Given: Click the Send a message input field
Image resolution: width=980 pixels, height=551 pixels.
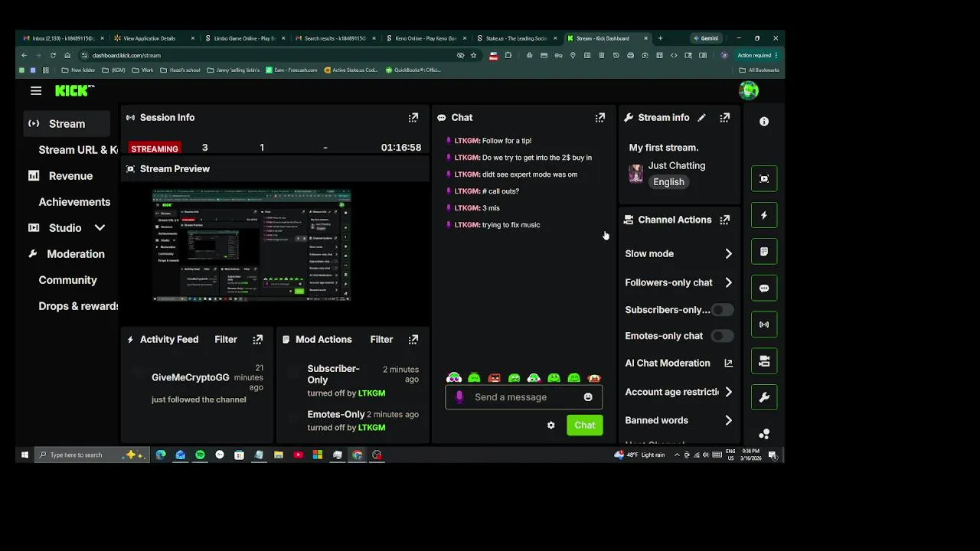Looking at the screenshot, I should click(x=524, y=397).
